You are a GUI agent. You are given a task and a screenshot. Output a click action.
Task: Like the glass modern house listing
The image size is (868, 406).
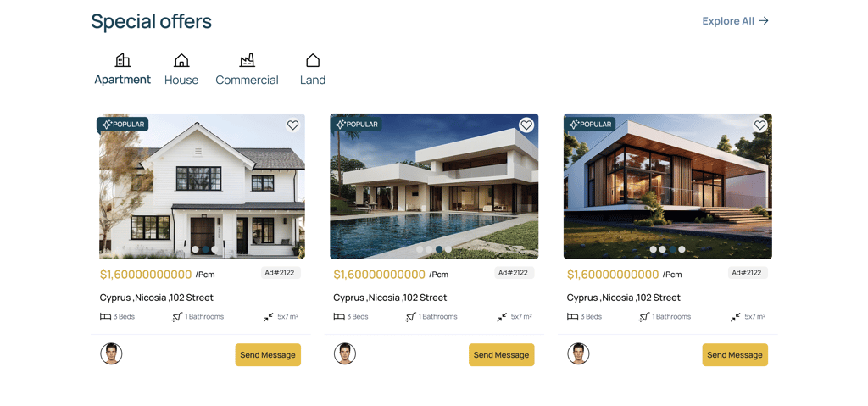coord(760,125)
